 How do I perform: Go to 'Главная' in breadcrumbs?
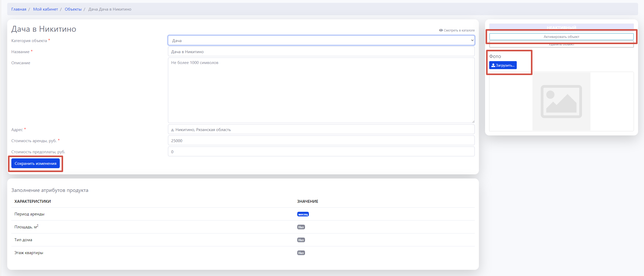click(19, 9)
